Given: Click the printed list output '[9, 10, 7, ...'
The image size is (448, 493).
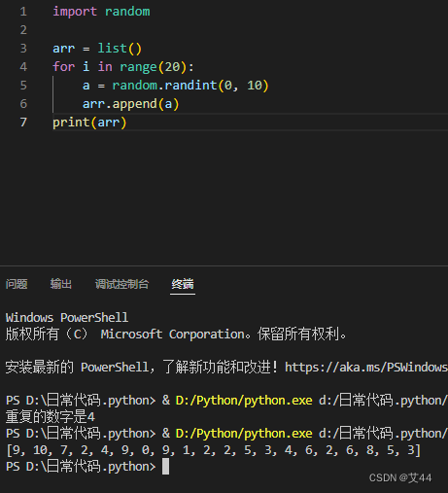Looking at the screenshot, I should (x=213, y=450).
